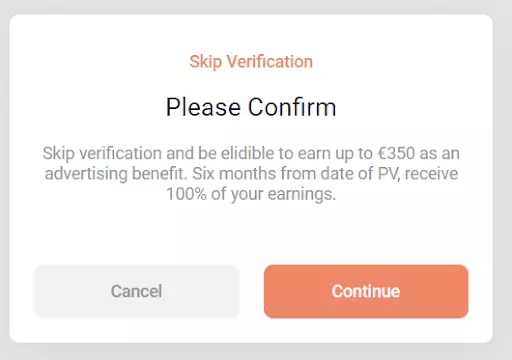Click the word 'Please' in the heading
This screenshot has height=360, width=512.
203,107
